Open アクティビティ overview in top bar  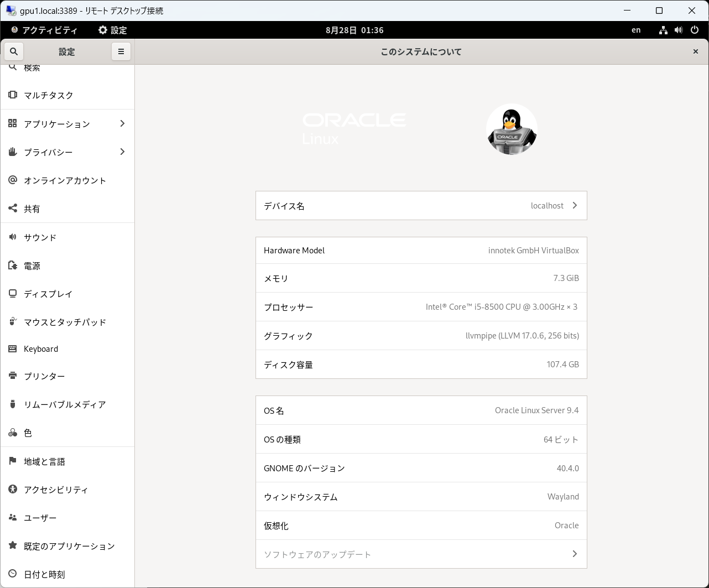pyautogui.click(x=44, y=30)
